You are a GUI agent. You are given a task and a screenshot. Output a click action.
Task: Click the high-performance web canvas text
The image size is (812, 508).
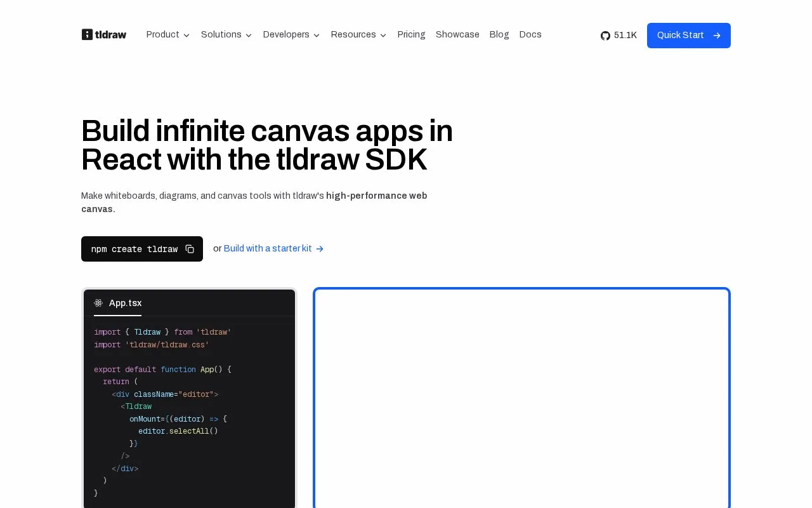[x=254, y=202]
